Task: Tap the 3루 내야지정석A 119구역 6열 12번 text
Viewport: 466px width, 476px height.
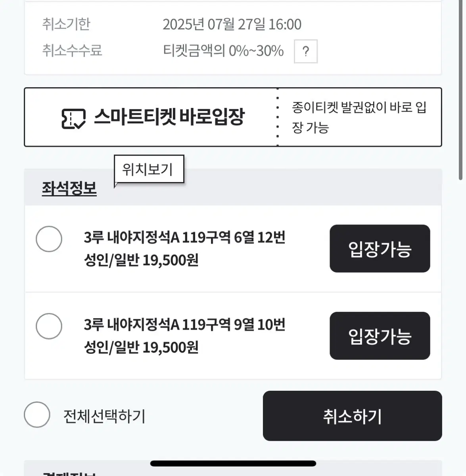Action: (x=184, y=238)
